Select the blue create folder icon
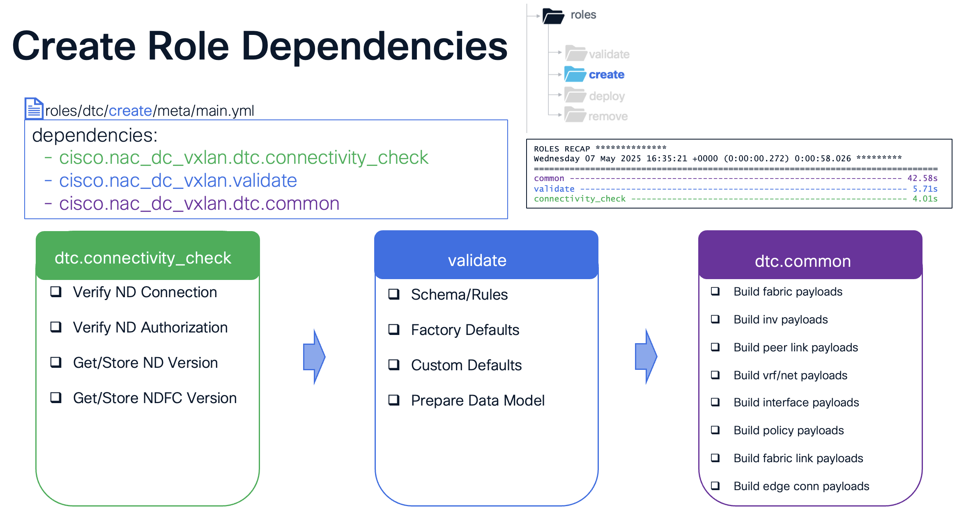The image size is (980, 509). pos(575,74)
